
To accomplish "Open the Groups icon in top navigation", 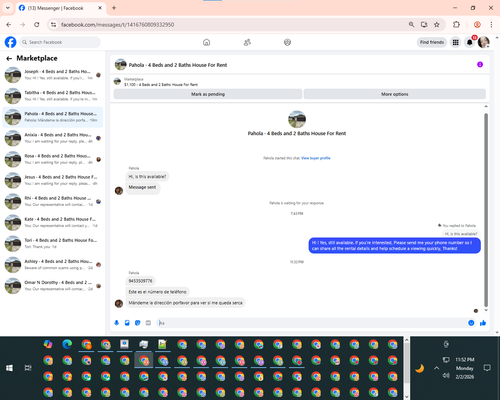I will (287, 42).
